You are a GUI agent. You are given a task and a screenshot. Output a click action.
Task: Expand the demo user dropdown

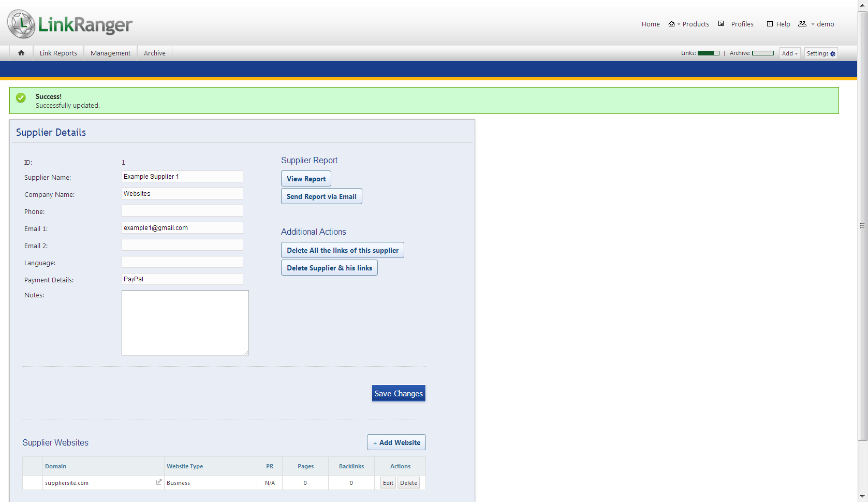point(822,24)
